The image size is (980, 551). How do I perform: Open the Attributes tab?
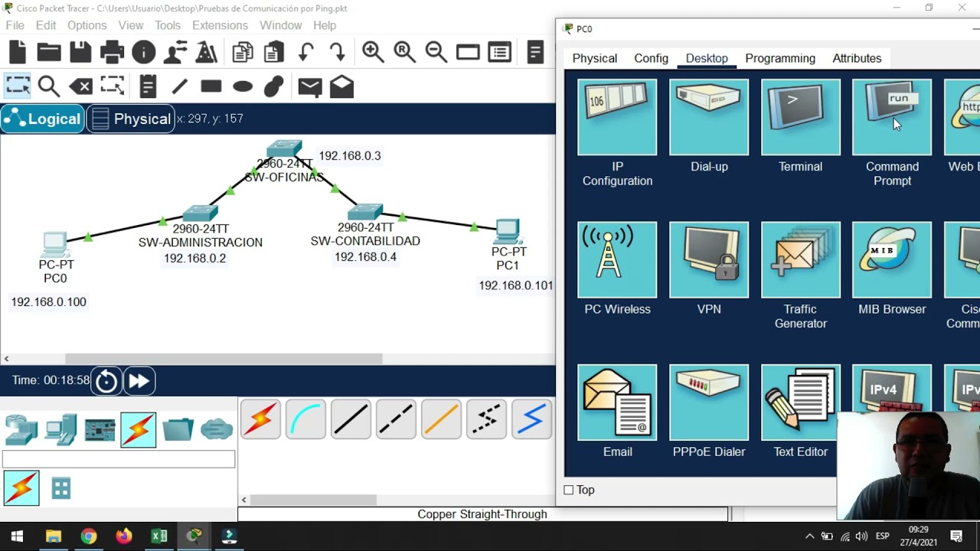coord(857,58)
